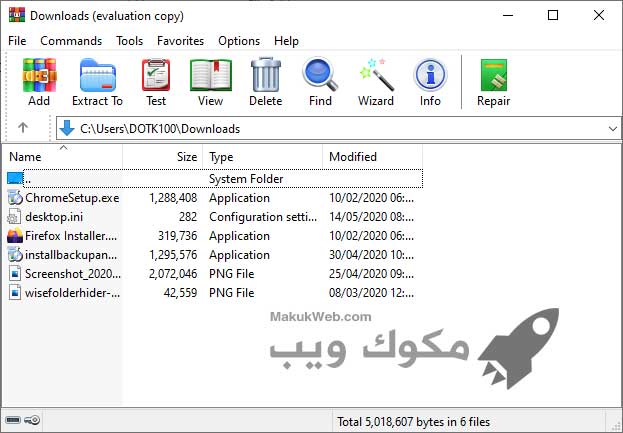Click the System Folder type entry
The image size is (623, 433).
[246, 179]
